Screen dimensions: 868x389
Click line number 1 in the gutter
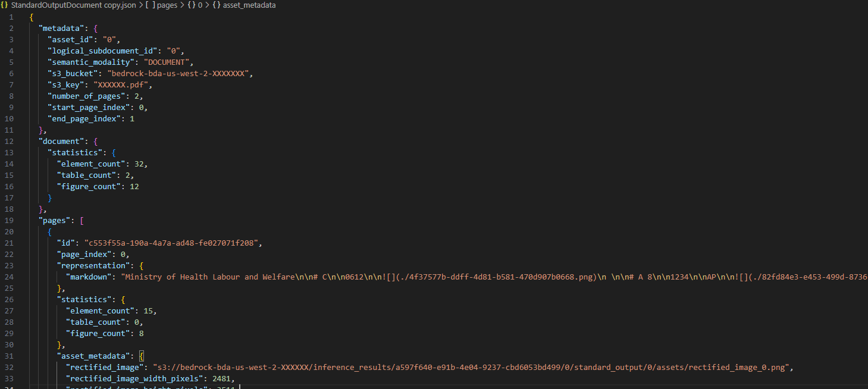[x=11, y=17]
